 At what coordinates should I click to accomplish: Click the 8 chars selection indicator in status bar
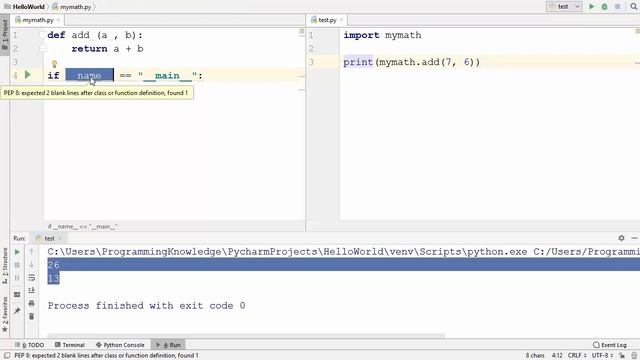535,356
